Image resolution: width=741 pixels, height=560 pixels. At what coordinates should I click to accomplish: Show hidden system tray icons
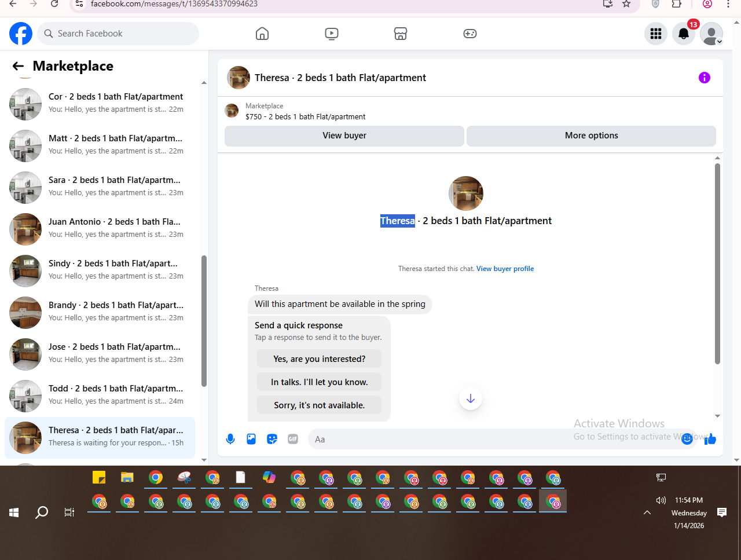(647, 513)
